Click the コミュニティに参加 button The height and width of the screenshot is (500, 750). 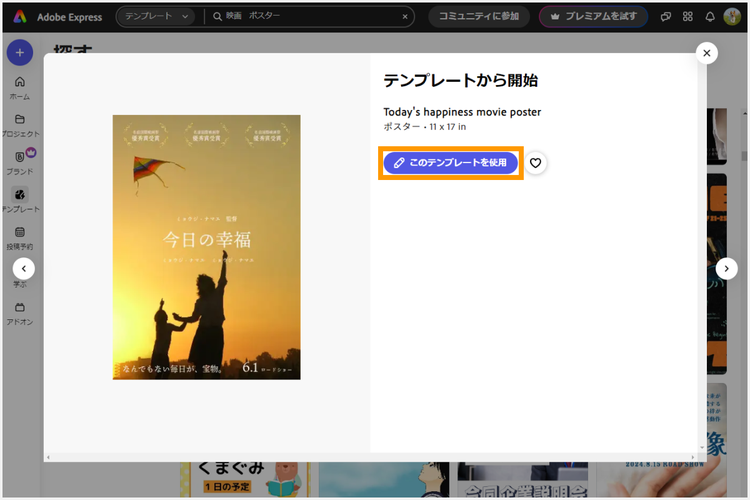[x=479, y=16]
